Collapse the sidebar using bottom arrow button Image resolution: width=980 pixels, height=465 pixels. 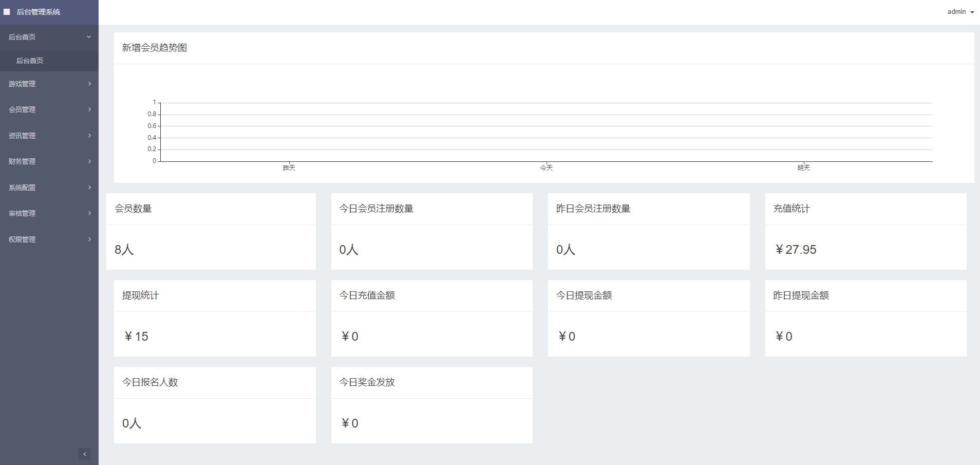coord(85,454)
